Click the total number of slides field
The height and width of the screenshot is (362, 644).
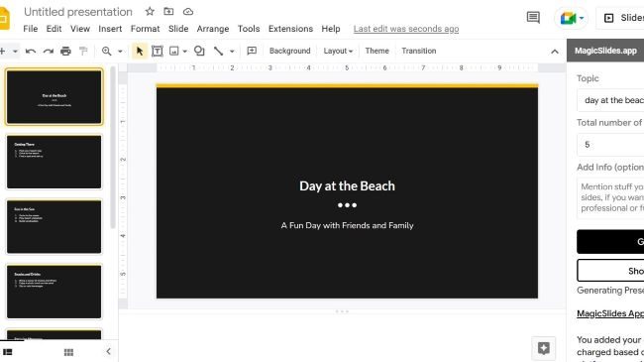(x=610, y=145)
